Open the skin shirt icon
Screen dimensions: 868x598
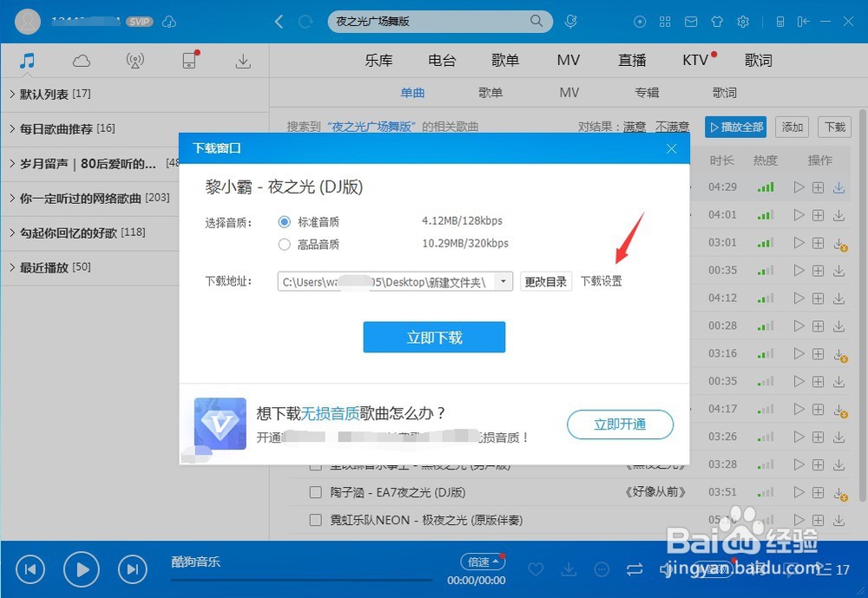pos(717,22)
